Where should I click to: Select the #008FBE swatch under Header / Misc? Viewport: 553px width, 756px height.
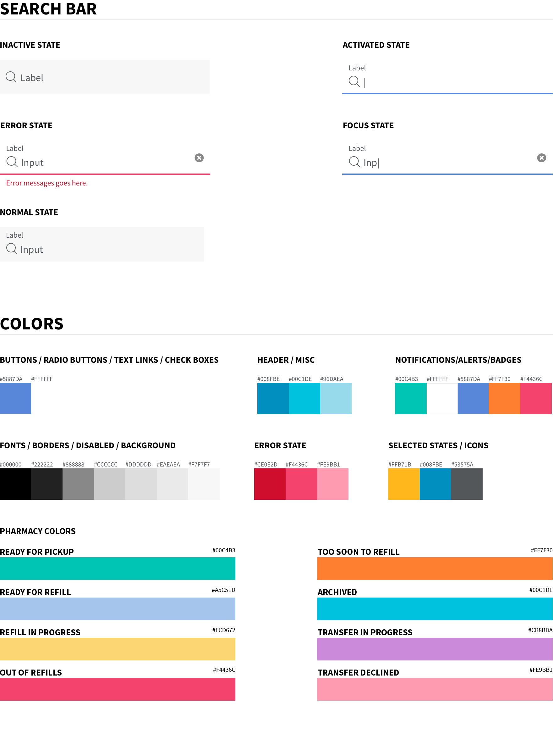[x=273, y=398]
